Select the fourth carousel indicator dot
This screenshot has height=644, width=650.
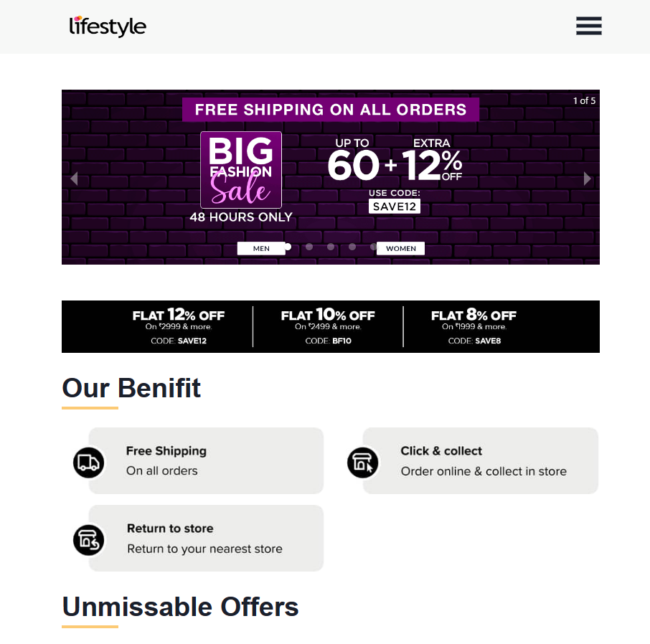click(352, 247)
